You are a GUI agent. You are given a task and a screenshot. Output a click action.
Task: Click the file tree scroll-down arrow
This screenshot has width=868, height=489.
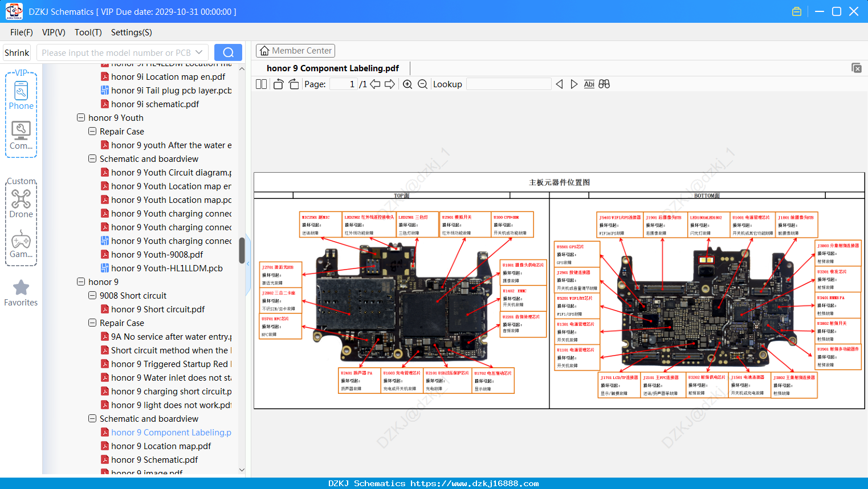[242, 470]
